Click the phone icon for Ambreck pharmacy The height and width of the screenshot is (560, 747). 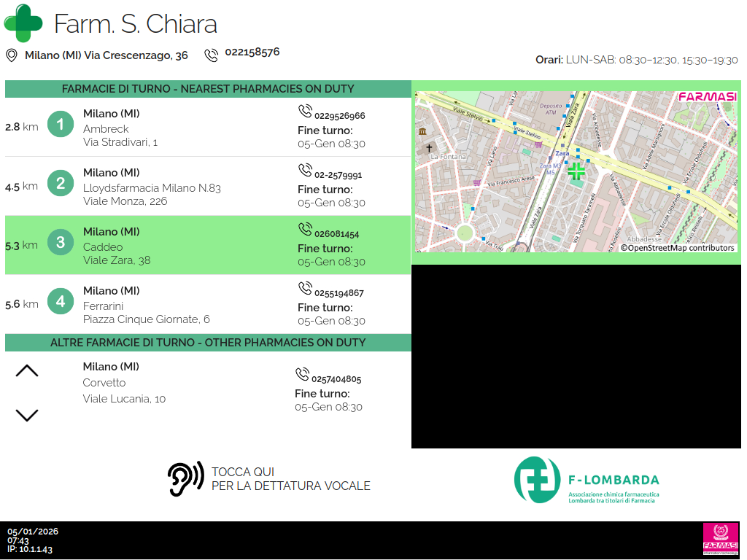pyautogui.click(x=305, y=112)
